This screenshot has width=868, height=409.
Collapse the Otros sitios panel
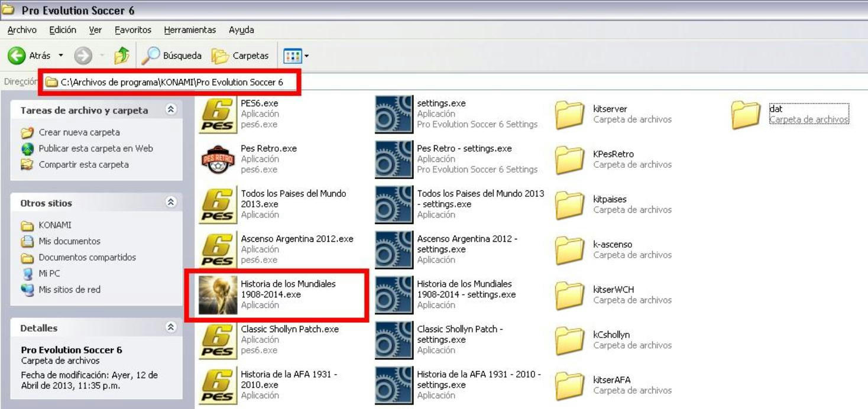171,202
